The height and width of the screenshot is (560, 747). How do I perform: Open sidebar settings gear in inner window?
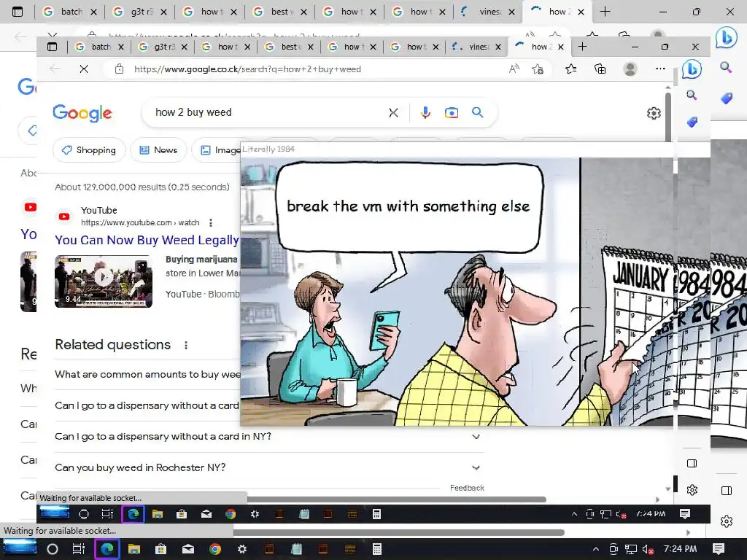692,489
